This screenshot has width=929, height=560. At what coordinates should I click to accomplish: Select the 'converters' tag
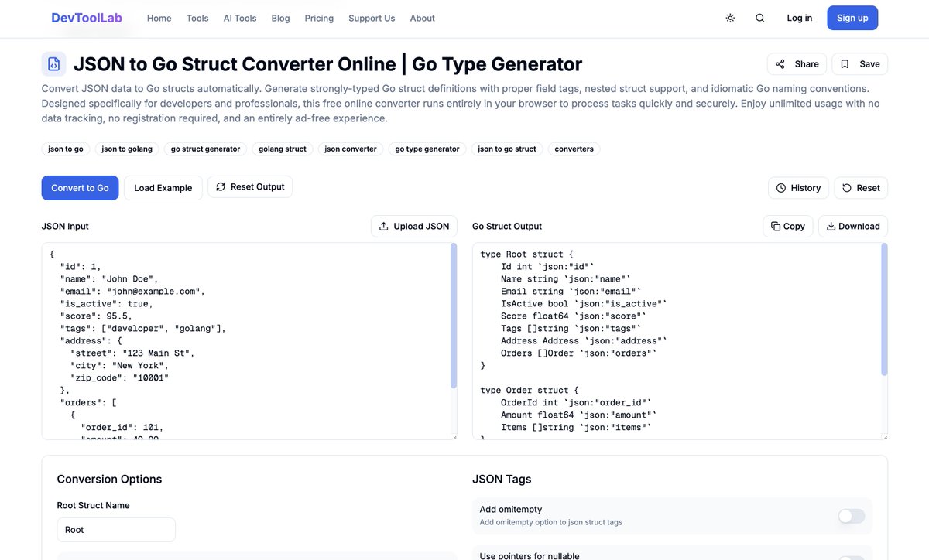point(574,149)
